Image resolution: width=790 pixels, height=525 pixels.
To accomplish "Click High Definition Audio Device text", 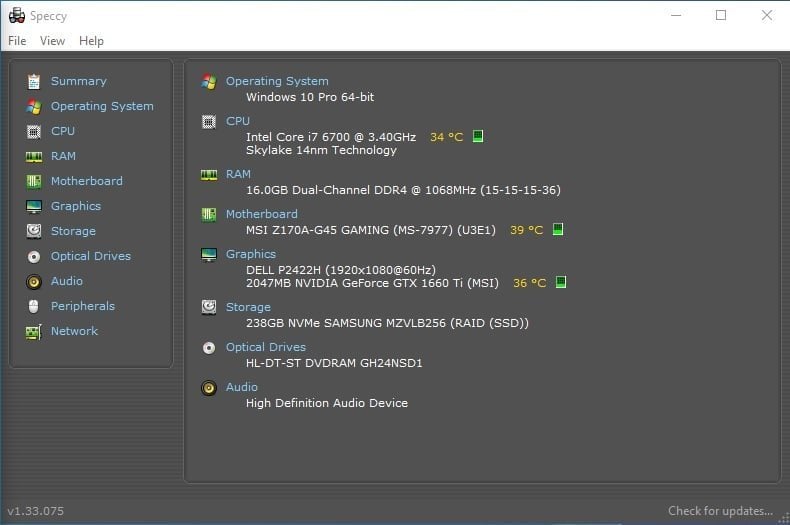I will pos(327,403).
